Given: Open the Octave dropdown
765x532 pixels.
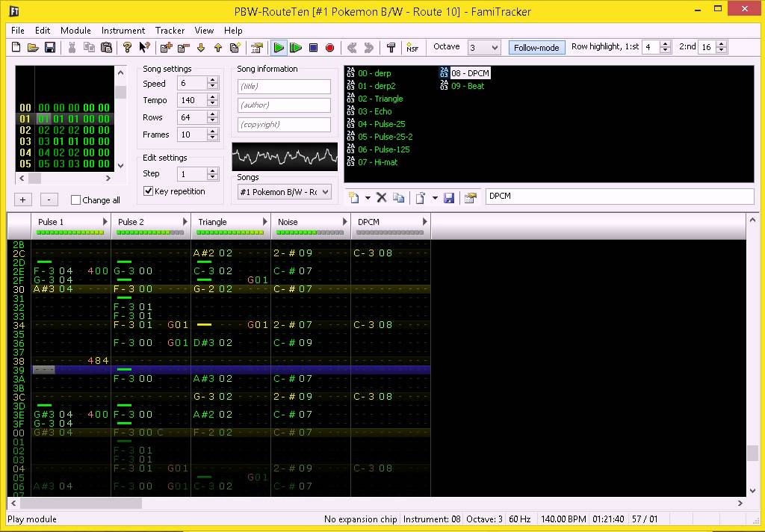Looking at the screenshot, I should 484,47.
